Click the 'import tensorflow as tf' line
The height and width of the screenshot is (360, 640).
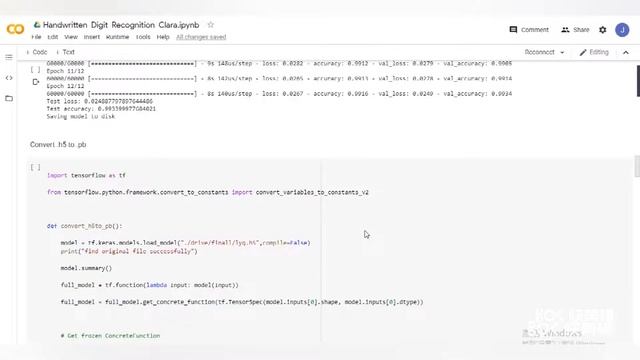point(86,175)
